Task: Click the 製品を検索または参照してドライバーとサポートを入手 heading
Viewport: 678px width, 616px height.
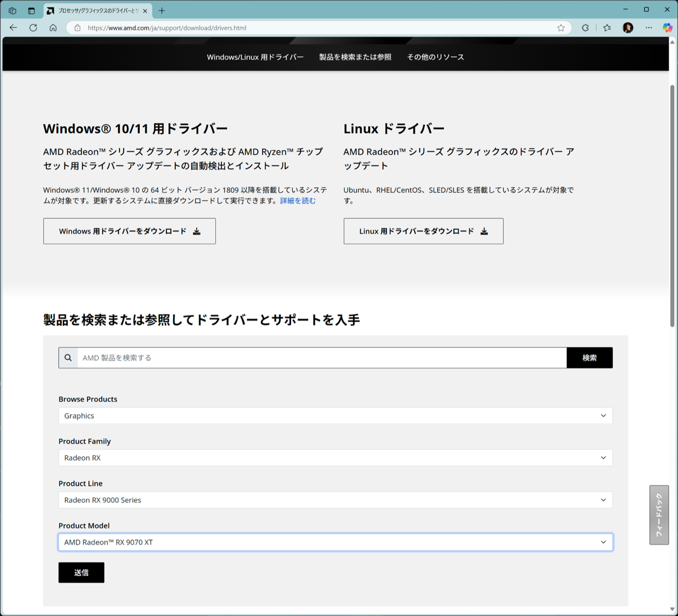Action: tap(202, 320)
